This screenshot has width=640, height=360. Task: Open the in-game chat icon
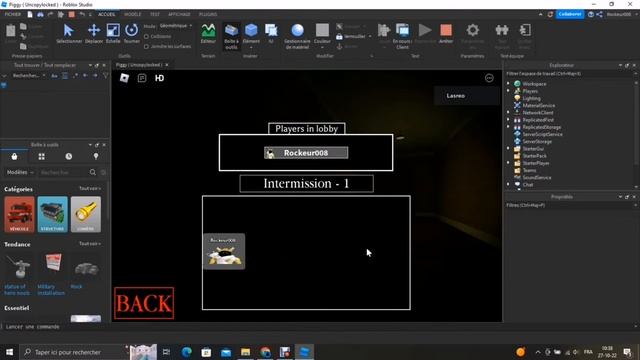tap(142, 78)
